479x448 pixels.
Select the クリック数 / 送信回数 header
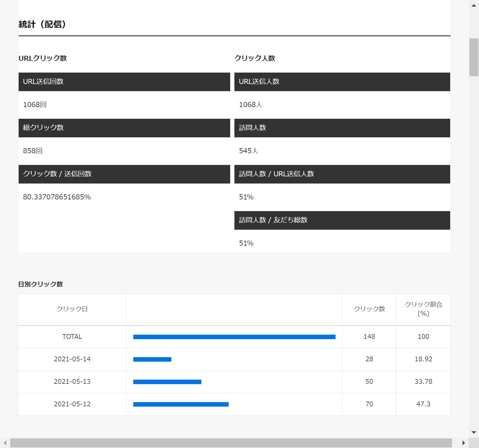[x=124, y=174]
